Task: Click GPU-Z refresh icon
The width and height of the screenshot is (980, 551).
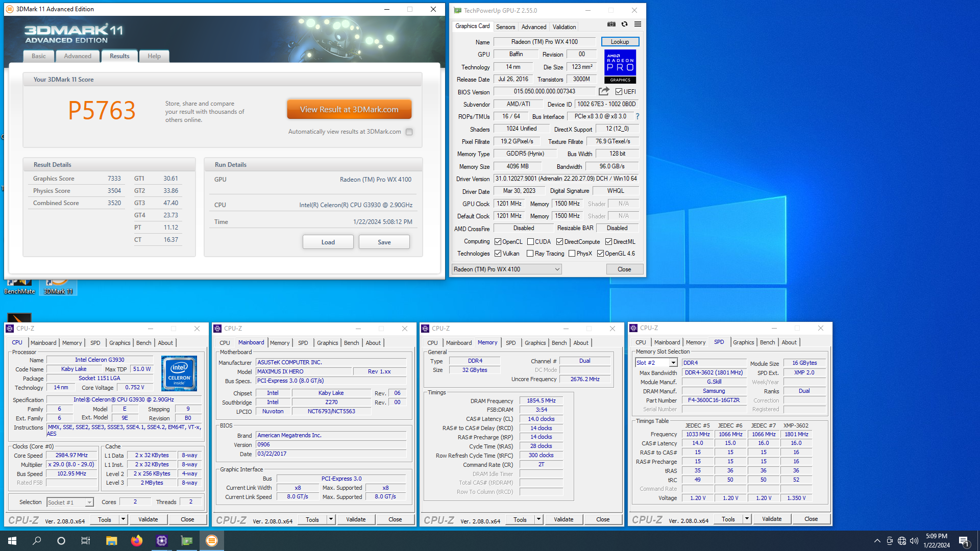Action: point(624,24)
